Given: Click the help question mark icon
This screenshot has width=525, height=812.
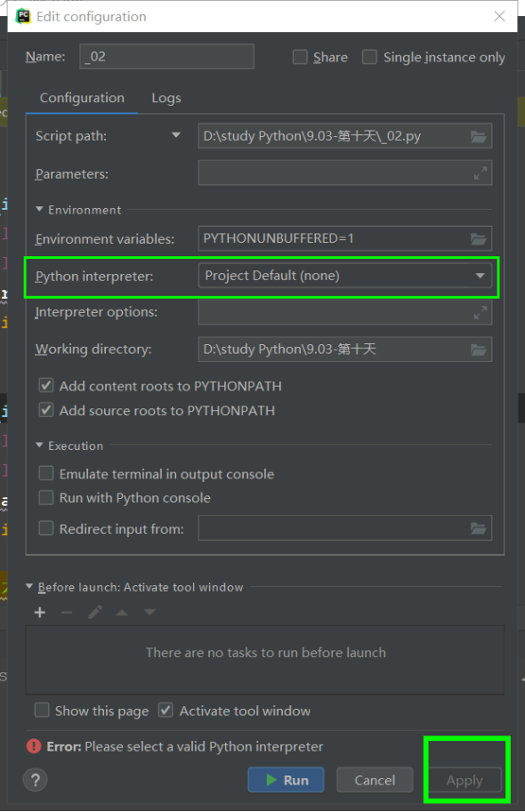Looking at the screenshot, I should coord(35,780).
